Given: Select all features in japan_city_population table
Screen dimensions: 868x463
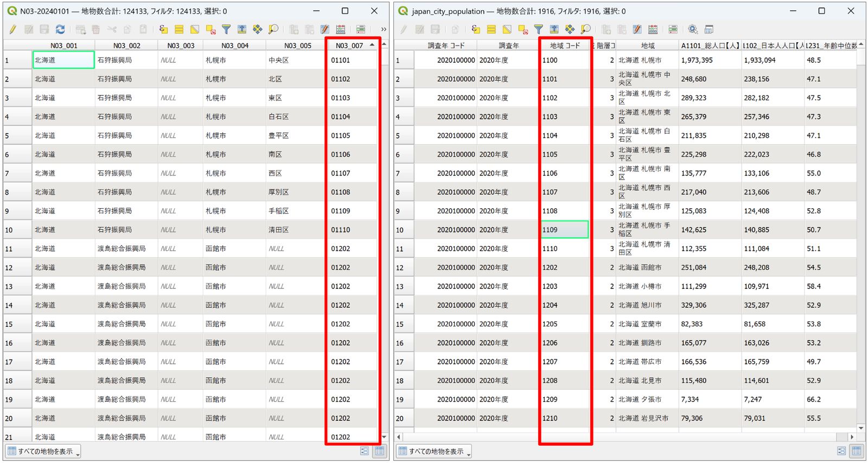Looking at the screenshot, I should 491,29.
